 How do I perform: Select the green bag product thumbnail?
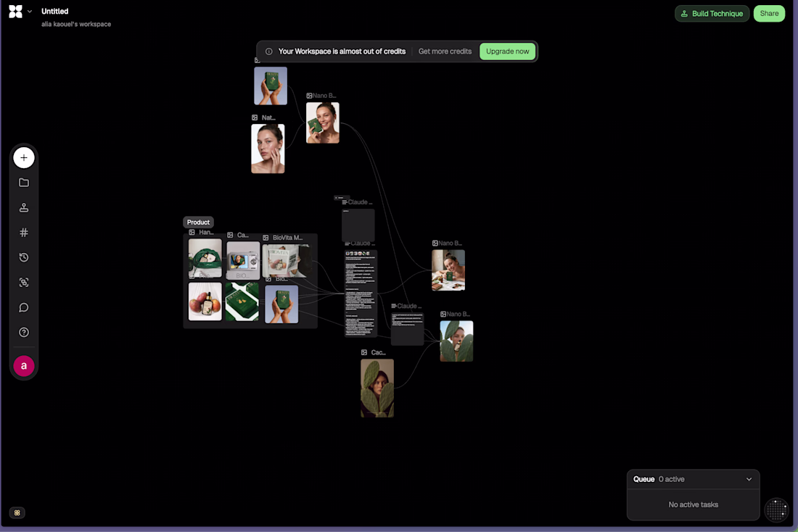[205, 258]
